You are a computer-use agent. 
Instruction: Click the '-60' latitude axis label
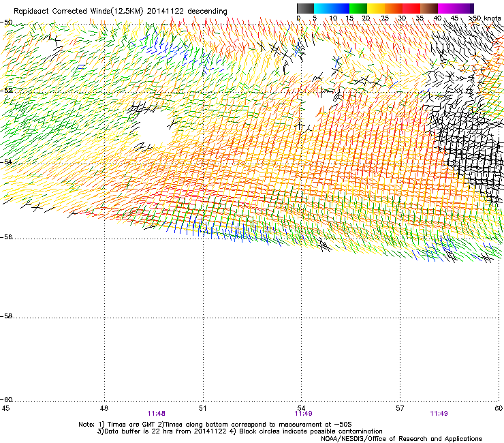point(6,400)
